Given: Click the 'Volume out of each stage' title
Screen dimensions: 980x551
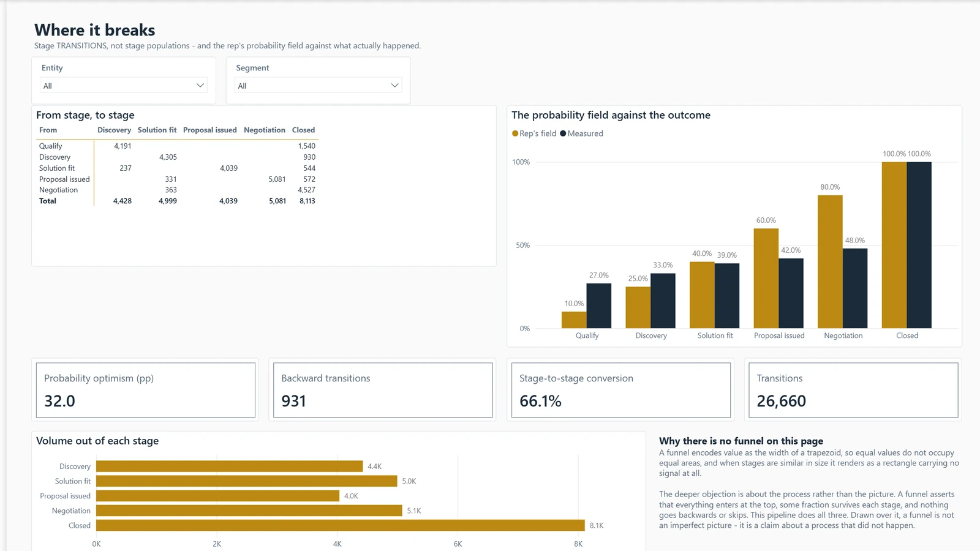Looking at the screenshot, I should 97,441.
